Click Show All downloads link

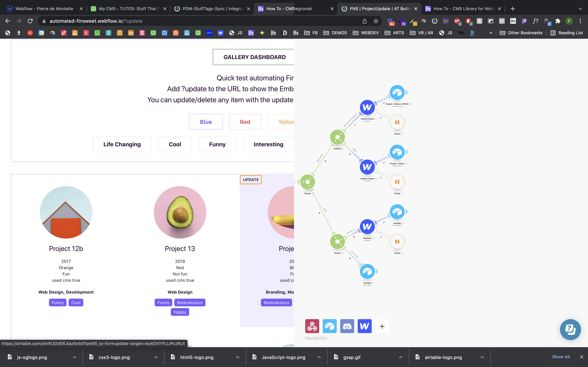pyautogui.click(x=561, y=357)
